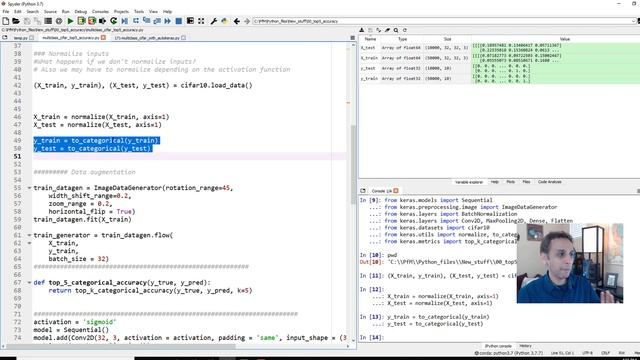Viewport: 640px width, 360px height.
Task: Switch to the Help pane tab
Action: pos(495,182)
